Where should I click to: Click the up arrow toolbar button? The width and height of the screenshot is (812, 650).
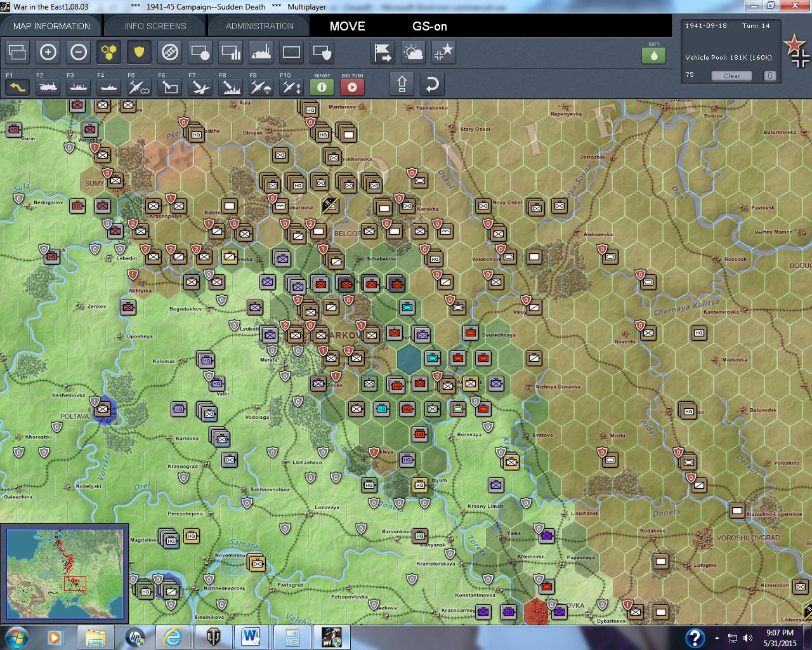402,84
